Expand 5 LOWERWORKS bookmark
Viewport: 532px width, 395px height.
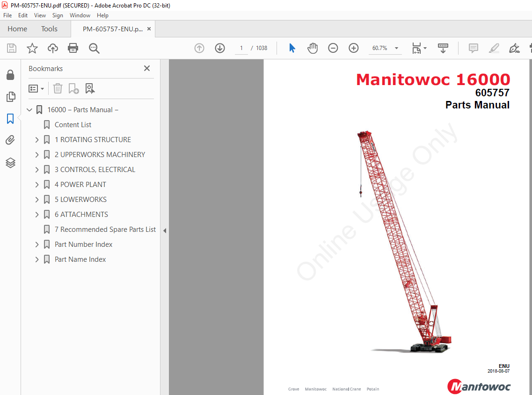tap(37, 199)
